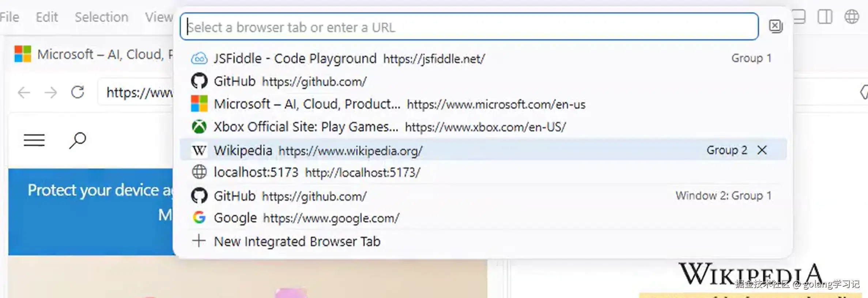Viewport: 868px width, 298px height.
Task: Click the Xbox logo icon in the list
Action: pyautogui.click(x=199, y=127)
